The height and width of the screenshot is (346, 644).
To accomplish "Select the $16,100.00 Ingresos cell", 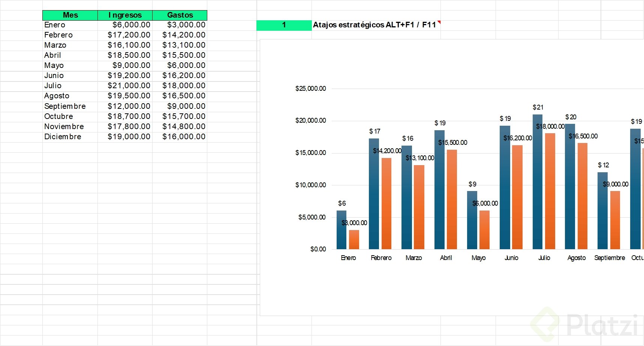I will pos(125,45).
